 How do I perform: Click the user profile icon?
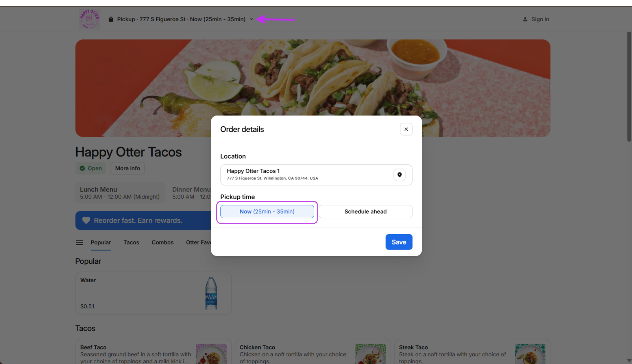(x=525, y=19)
